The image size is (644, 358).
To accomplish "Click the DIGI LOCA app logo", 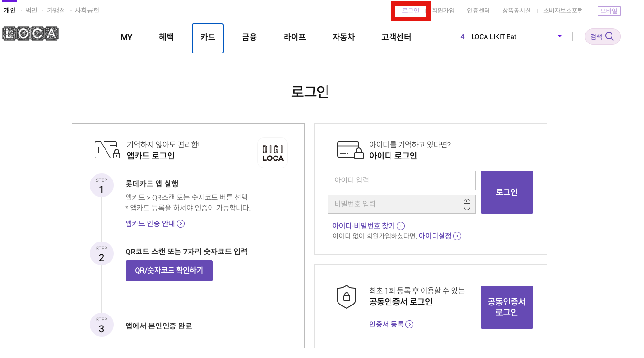I will click(273, 153).
